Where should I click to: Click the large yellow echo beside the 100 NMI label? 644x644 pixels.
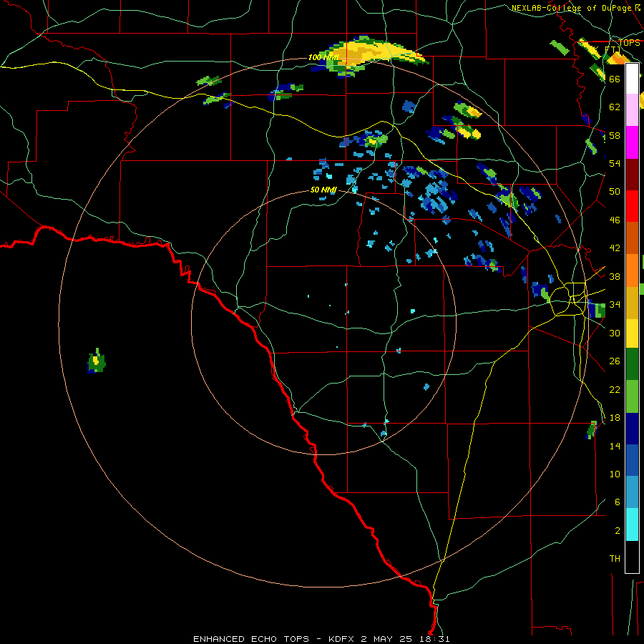click(x=371, y=54)
